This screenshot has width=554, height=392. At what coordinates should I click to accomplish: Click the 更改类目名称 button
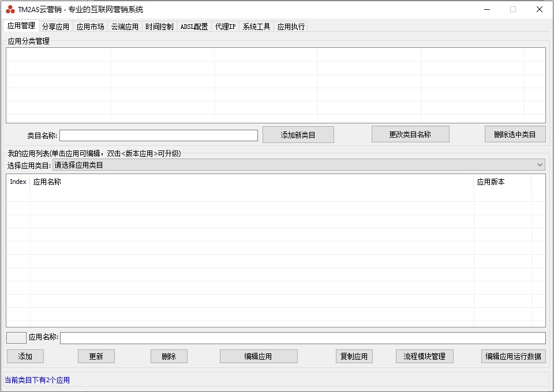point(410,134)
